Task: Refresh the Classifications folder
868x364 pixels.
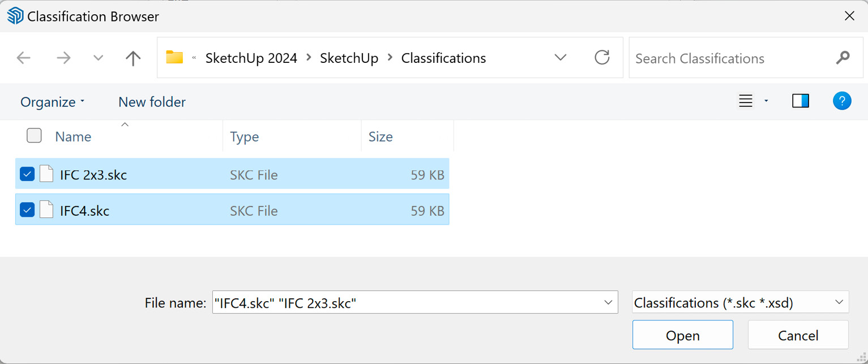Action: [602, 58]
